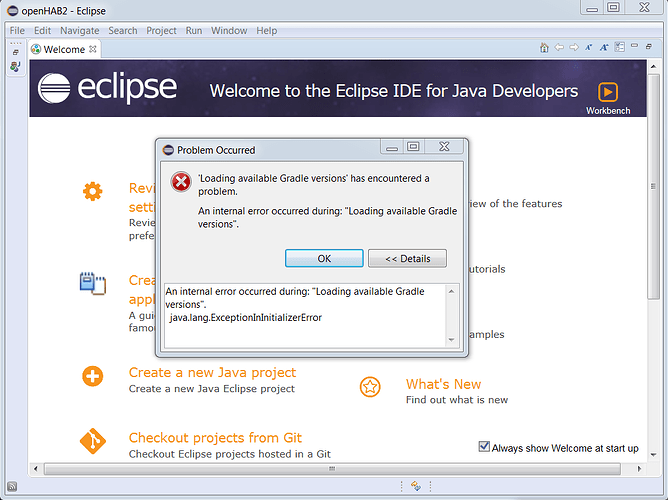The height and width of the screenshot is (500, 668).
Task: Click the orange plus new Java project icon
Action: click(x=92, y=376)
